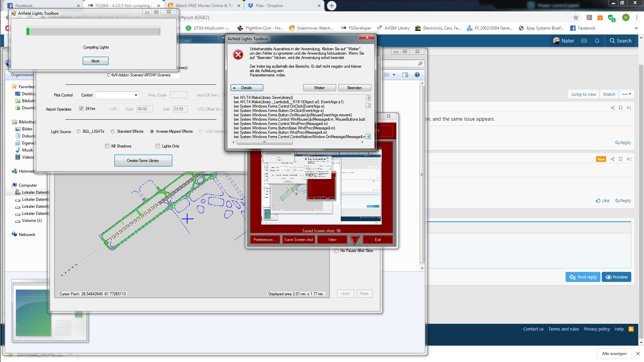644x362 pixels.
Task: Bookmark this page with the star icon
Action: [576, 17]
